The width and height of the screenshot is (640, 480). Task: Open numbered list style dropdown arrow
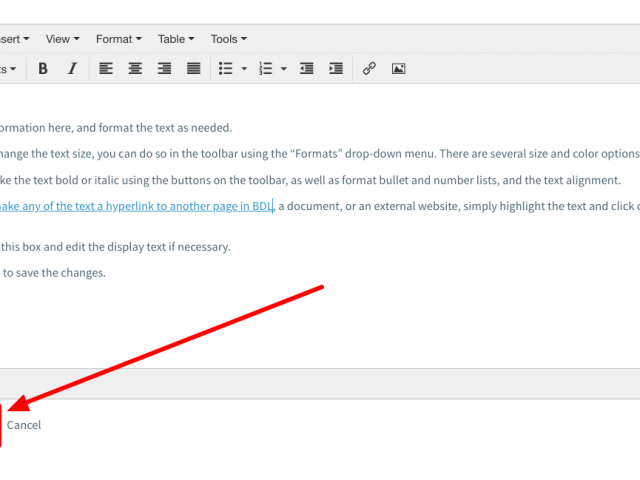pyautogui.click(x=284, y=69)
